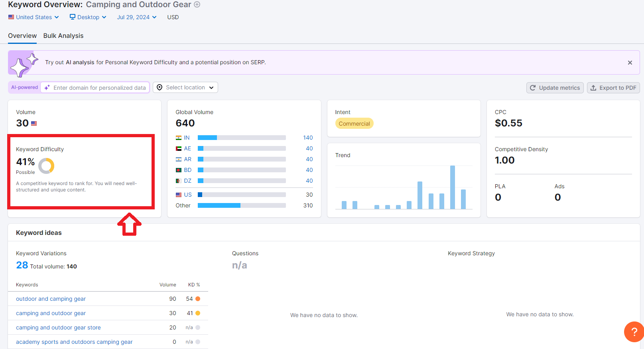The height and width of the screenshot is (349, 644).
Task: Click the 28 keyword variations count
Action: pos(22,265)
